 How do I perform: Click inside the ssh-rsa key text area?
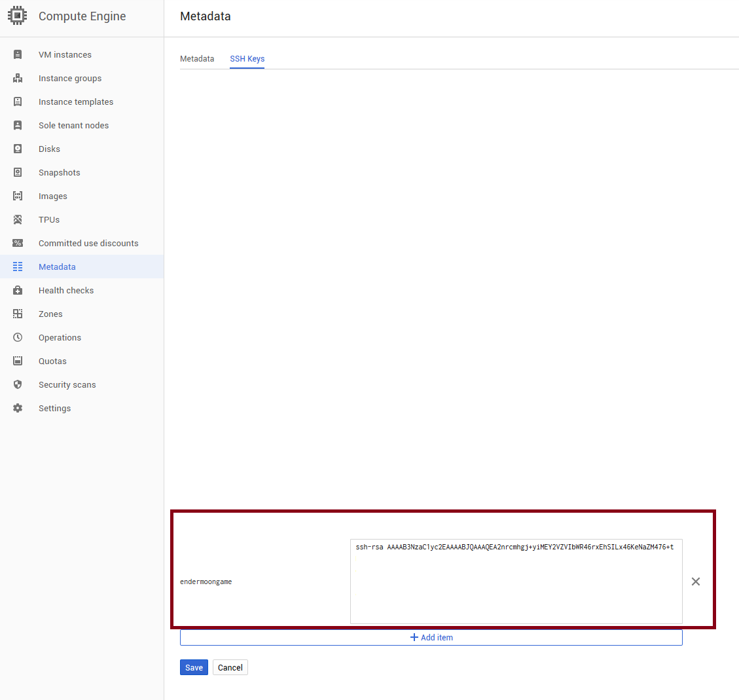pos(516,581)
